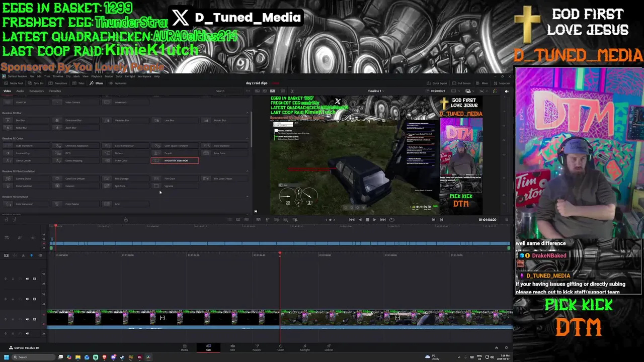Click the Full Screen button

(461, 83)
